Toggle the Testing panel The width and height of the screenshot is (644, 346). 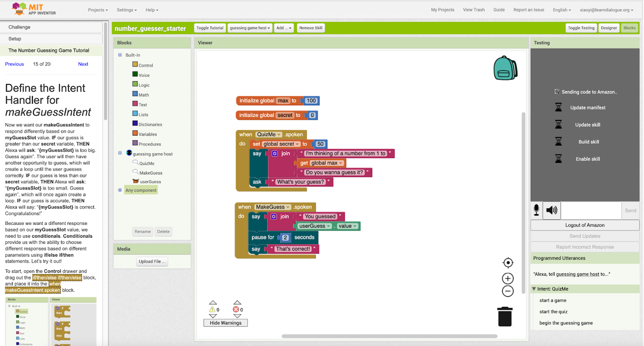[x=581, y=28]
